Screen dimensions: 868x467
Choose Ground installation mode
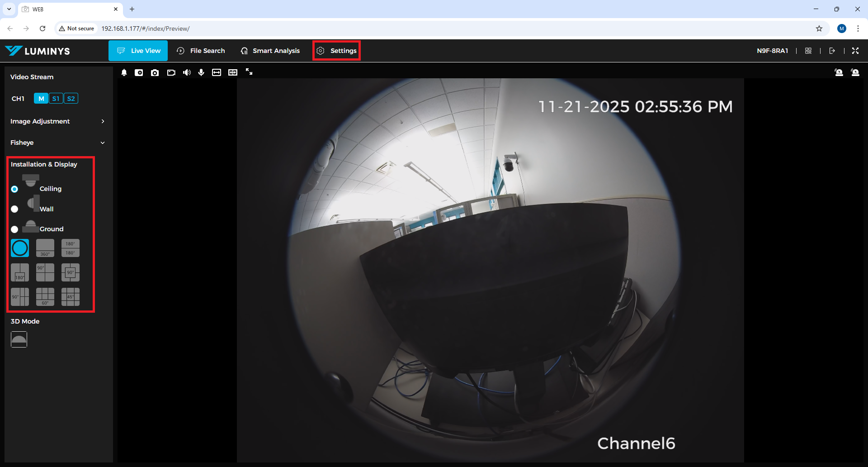tap(15, 229)
